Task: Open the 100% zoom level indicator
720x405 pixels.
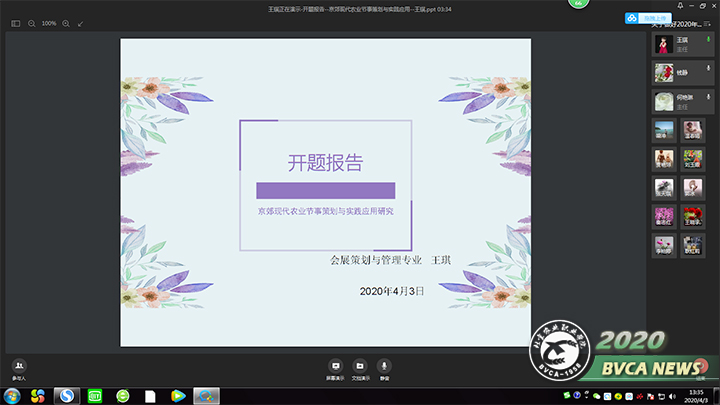Action: (49, 23)
